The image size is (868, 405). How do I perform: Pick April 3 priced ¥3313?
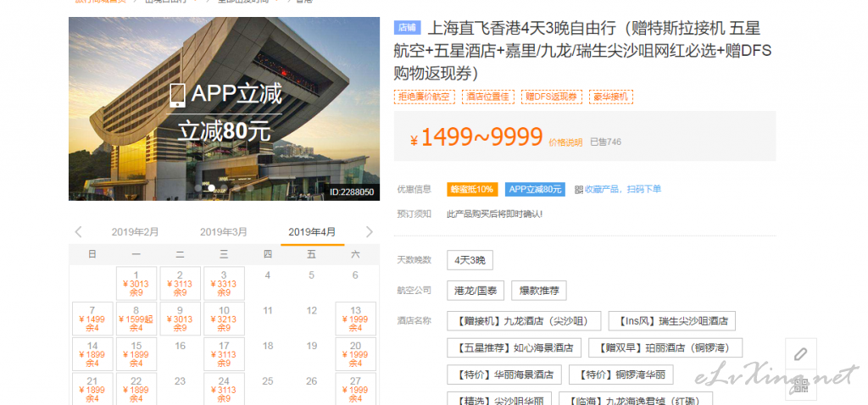224,283
